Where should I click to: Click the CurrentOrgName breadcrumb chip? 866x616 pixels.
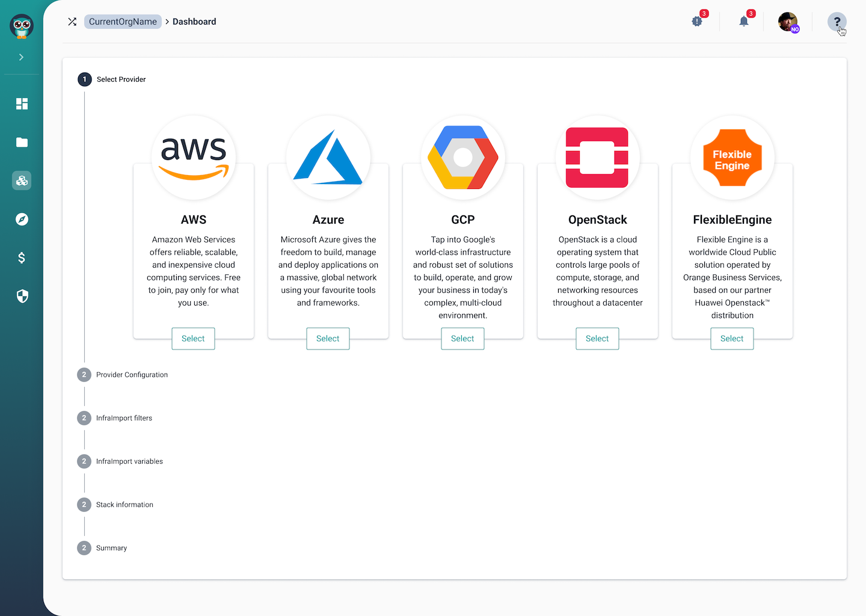click(123, 22)
